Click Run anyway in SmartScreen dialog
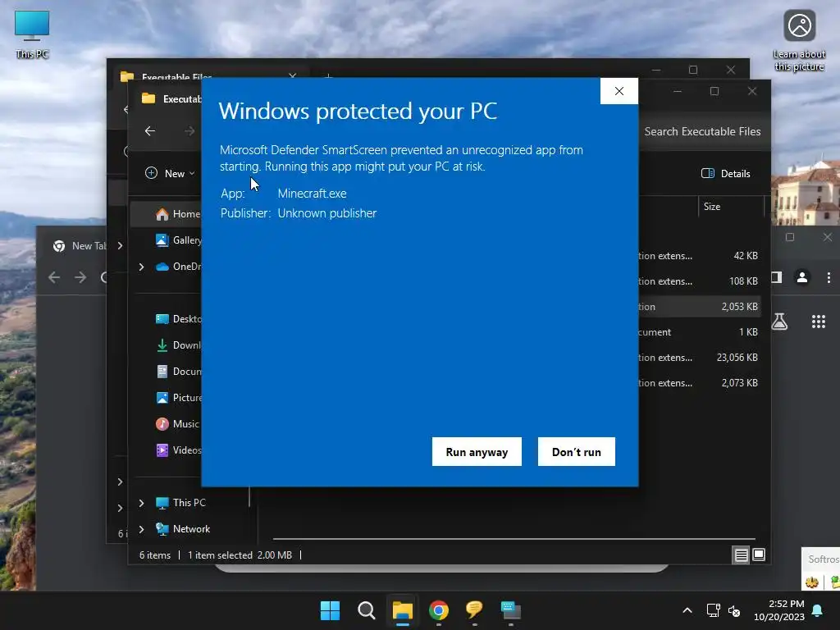The width and height of the screenshot is (840, 630). click(477, 452)
